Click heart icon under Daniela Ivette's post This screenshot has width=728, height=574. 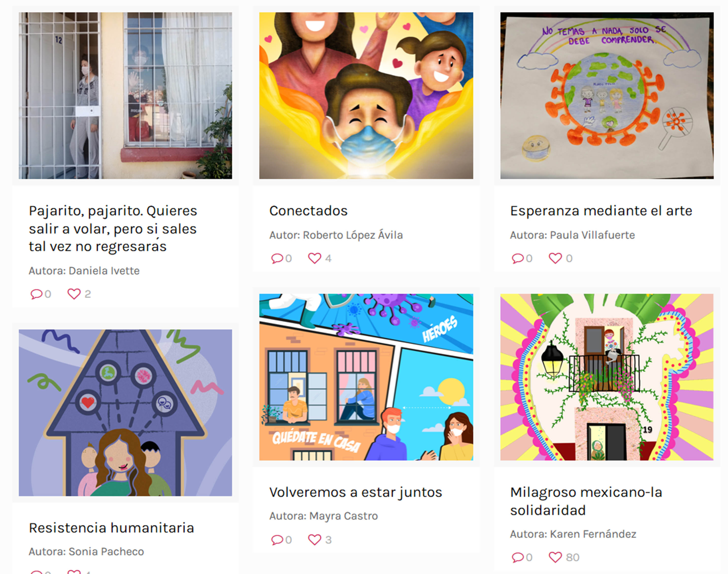(x=74, y=294)
